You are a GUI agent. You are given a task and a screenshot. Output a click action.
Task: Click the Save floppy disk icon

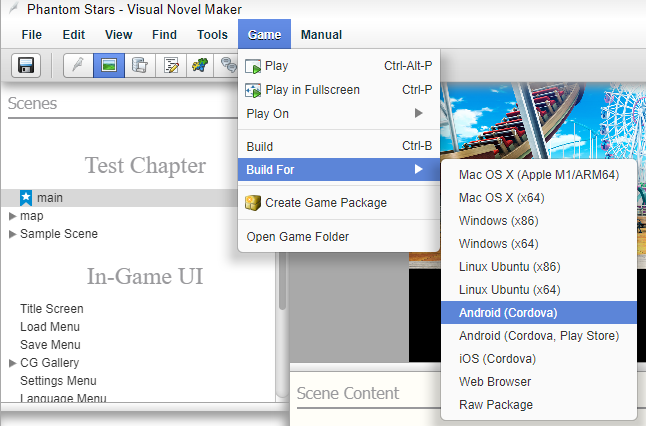(x=26, y=65)
